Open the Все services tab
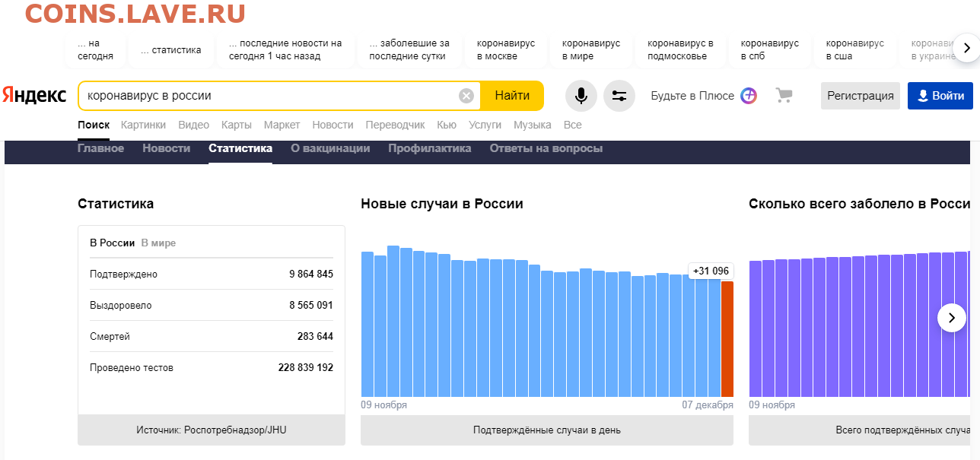This screenshot has width=980, height=460. point(573,125)
